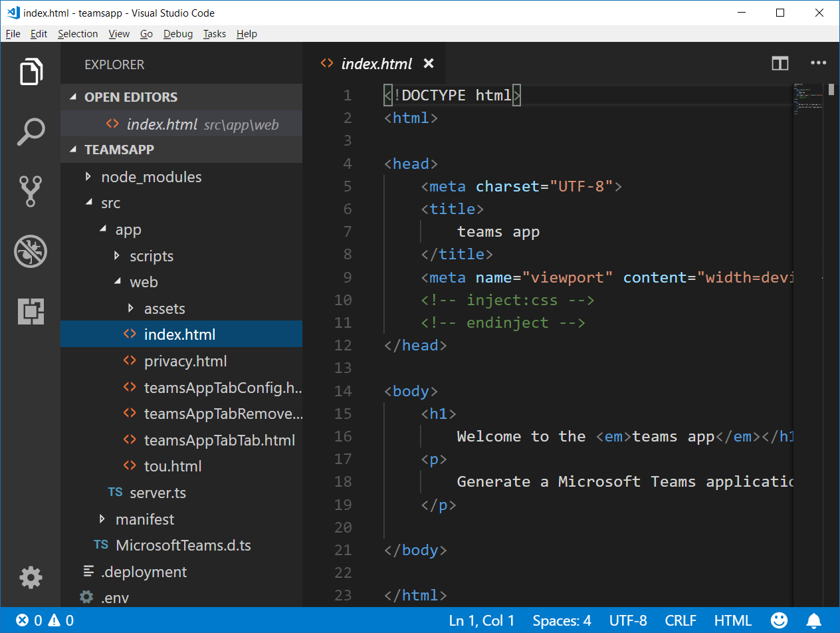The image size is (840, 633).
Task: Click the lines icon beside .deployment
Action: click(88, 571)
